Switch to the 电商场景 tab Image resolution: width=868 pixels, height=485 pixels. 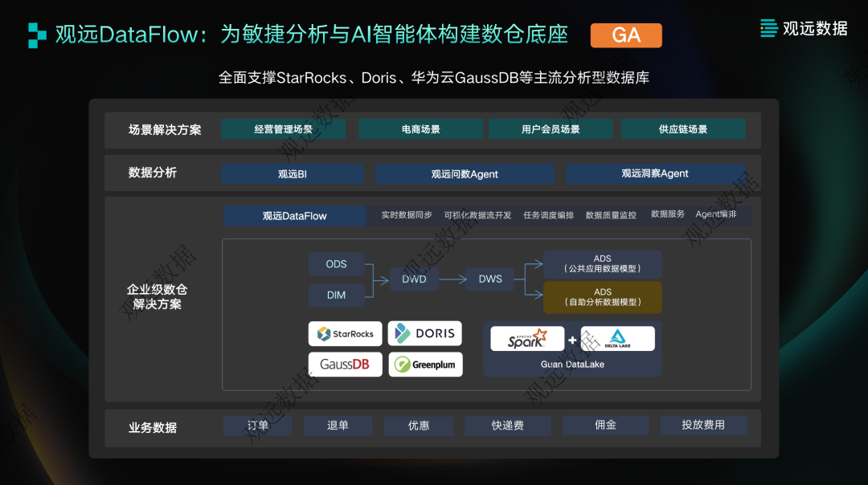point(420,128)
